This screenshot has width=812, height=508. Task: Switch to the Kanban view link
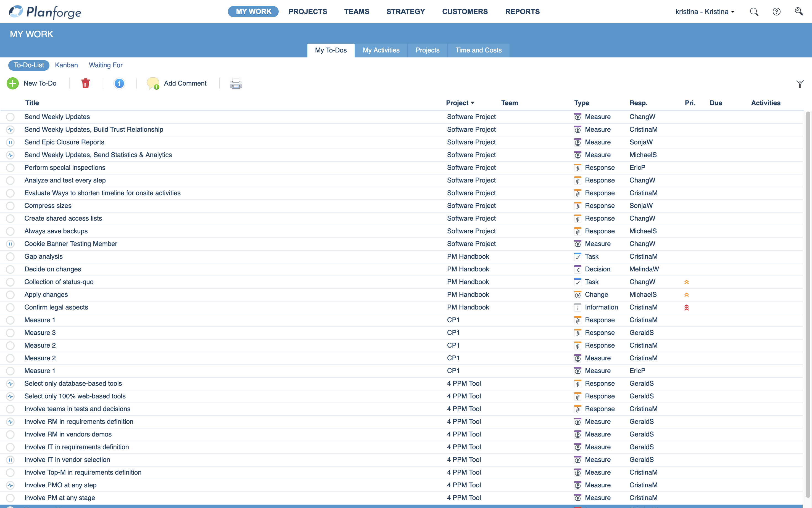pos(66,65)
